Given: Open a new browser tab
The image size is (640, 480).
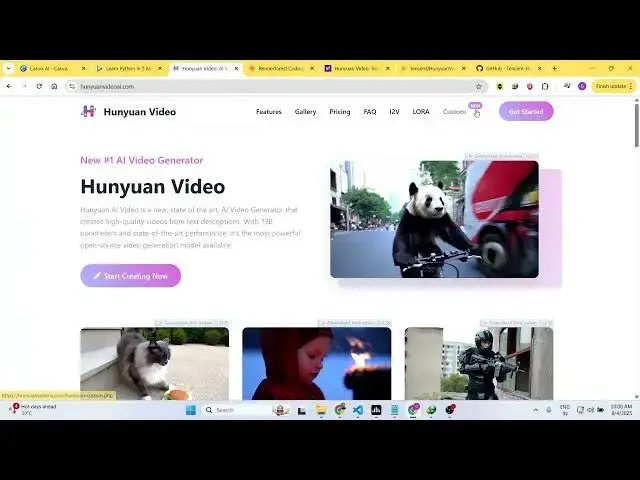Looking at the screenshot, I should pos(554,68).
